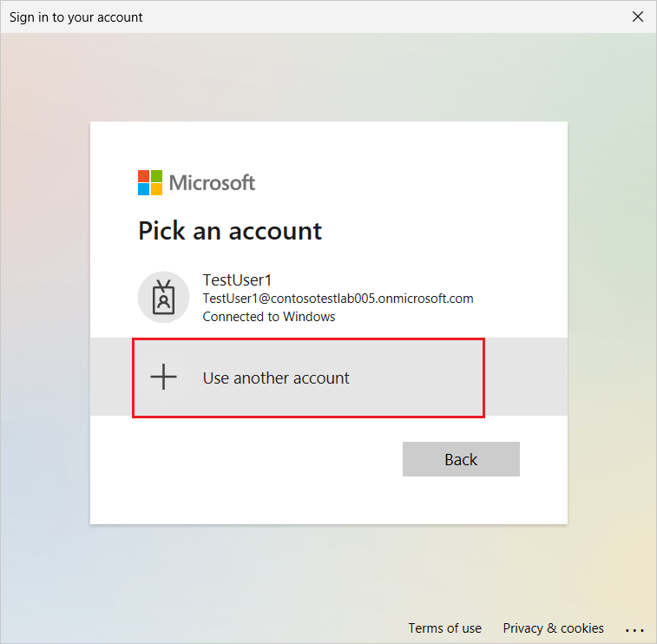Click TestUser1@contosotestlab005.onmicrosoft.com email address

(338, 299)
